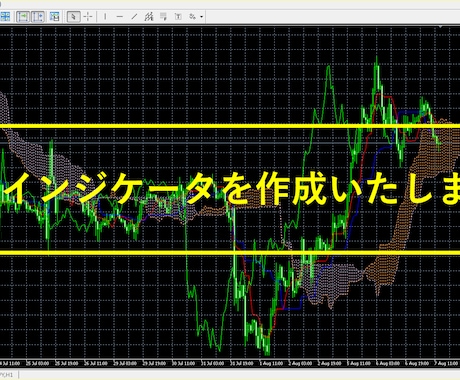Click the '30 Jul 11:00' time axis label

[x=184, y=363]
